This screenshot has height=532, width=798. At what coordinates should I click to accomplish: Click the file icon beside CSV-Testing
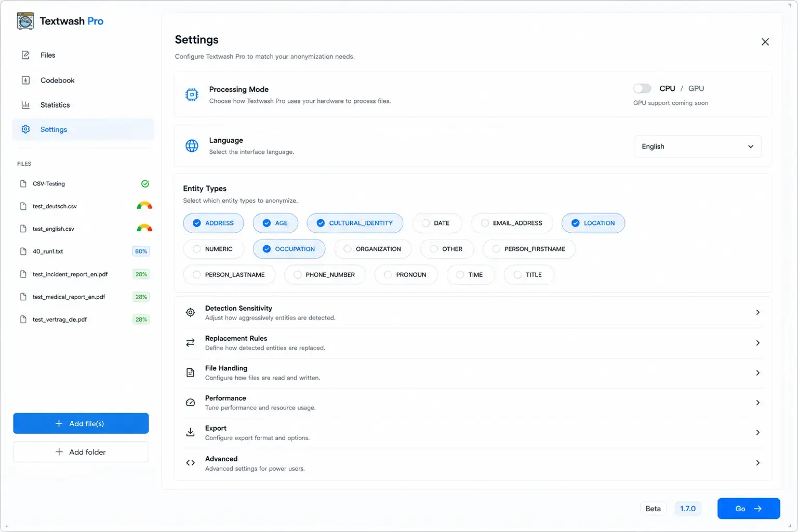point(23,184)
